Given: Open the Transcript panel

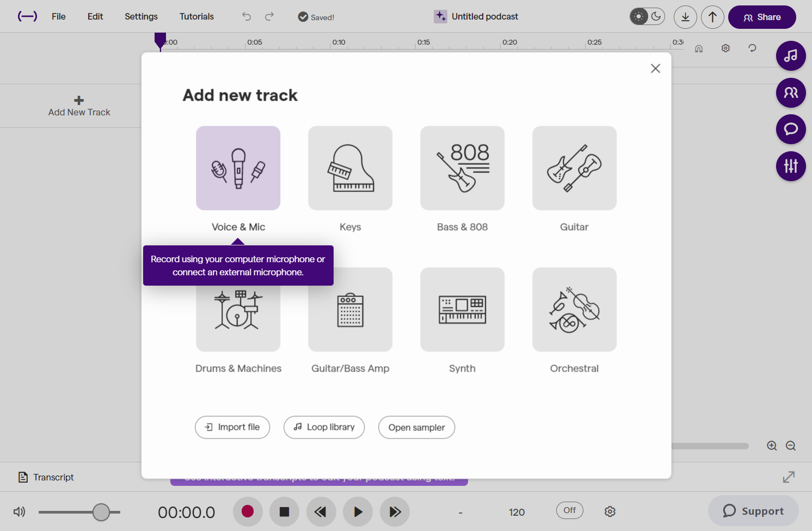Looking at the screenshot, I should [x=46, y=477].
